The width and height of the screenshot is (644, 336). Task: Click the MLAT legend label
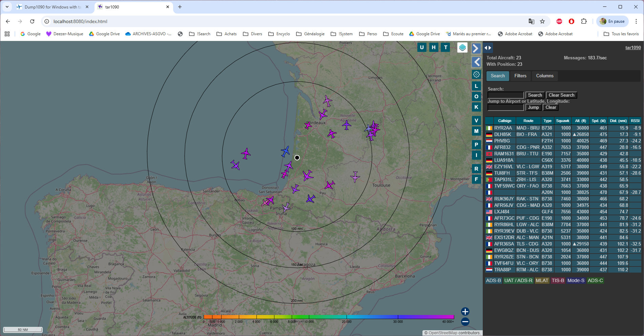point(542,281)
